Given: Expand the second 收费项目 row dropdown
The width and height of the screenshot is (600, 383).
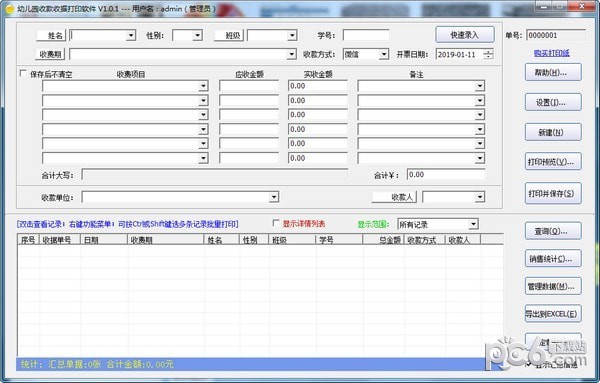Looking at the screenshot, I should tap(204, 101).
